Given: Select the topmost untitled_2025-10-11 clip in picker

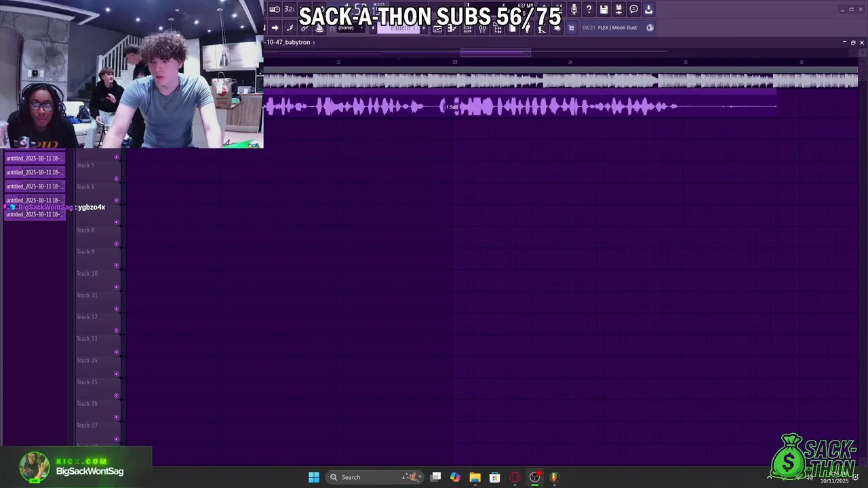Looking at the screenshot, I should pos(35,158).
